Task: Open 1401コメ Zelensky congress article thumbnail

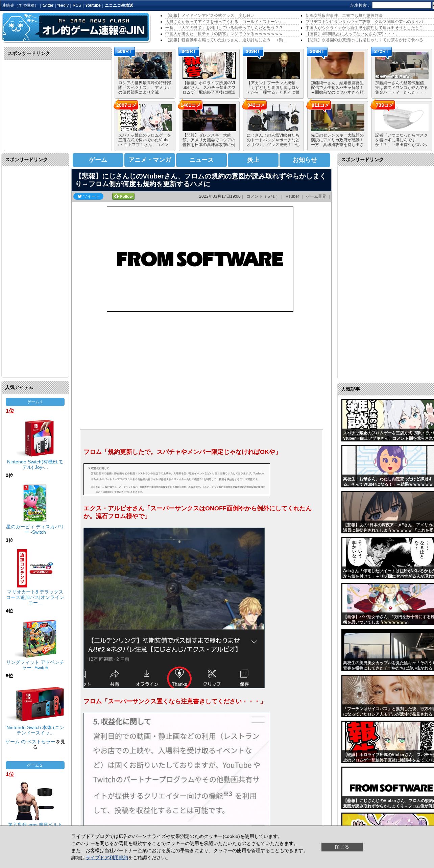Action: [x=209, y=118]
